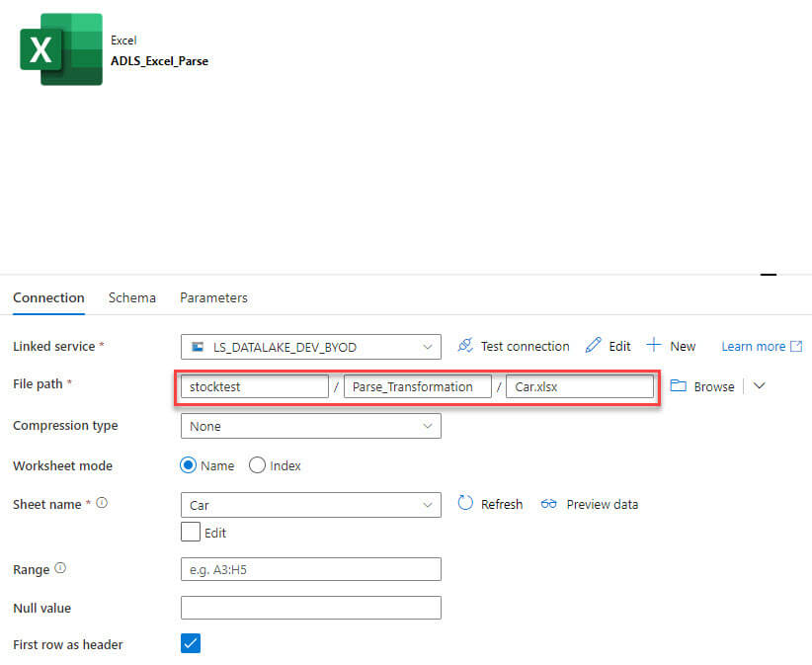812x665 pixels.
Task: Click the Sheet name info icon
Action: [102, 503]
